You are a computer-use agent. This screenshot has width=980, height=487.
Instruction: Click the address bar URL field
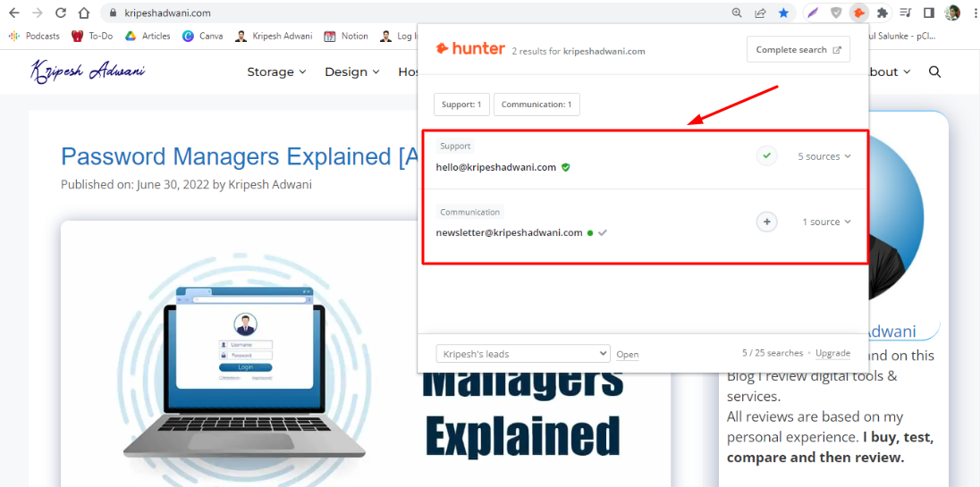(x=412, y=13)
